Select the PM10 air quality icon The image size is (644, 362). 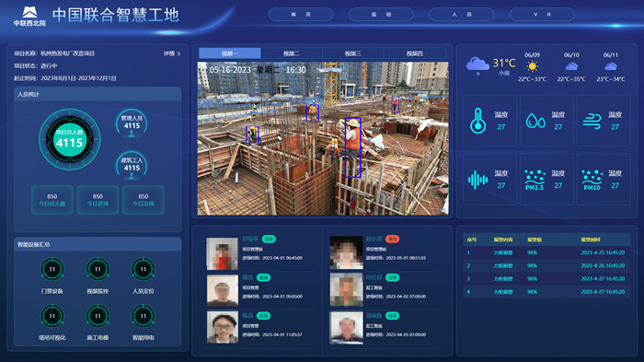point(592,180)
